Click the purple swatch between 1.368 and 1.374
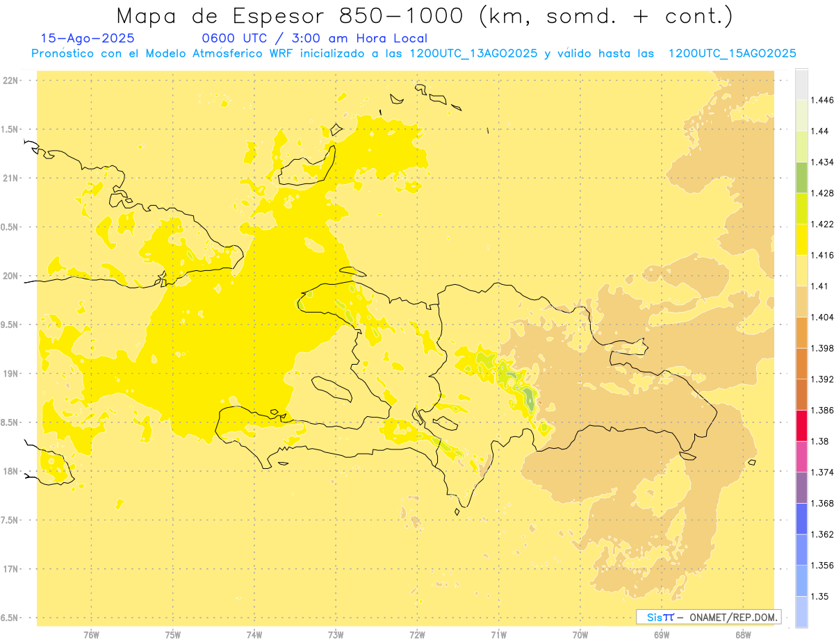This screenshot has height=644, width=834. tap(802, 488)
